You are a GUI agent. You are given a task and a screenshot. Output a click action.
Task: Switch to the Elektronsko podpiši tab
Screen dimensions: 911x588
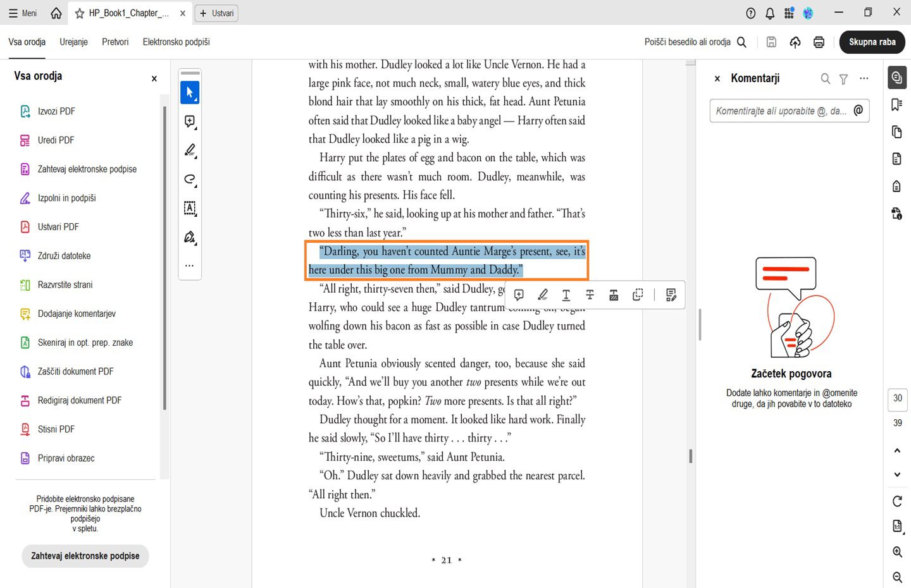pyautogui.click(x=177, y=42)
